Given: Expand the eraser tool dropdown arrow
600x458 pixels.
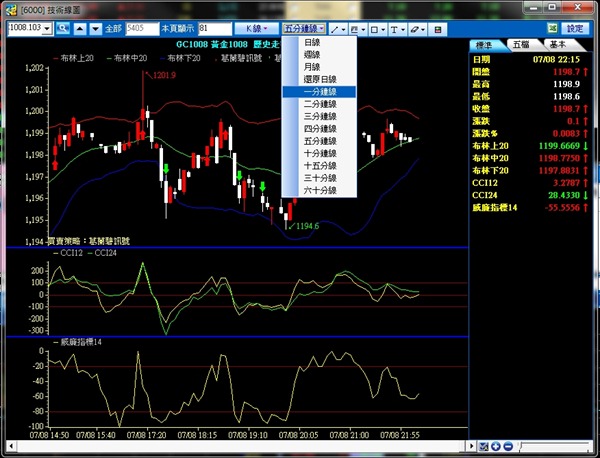Looking at the screenshot, I should 424,29.
